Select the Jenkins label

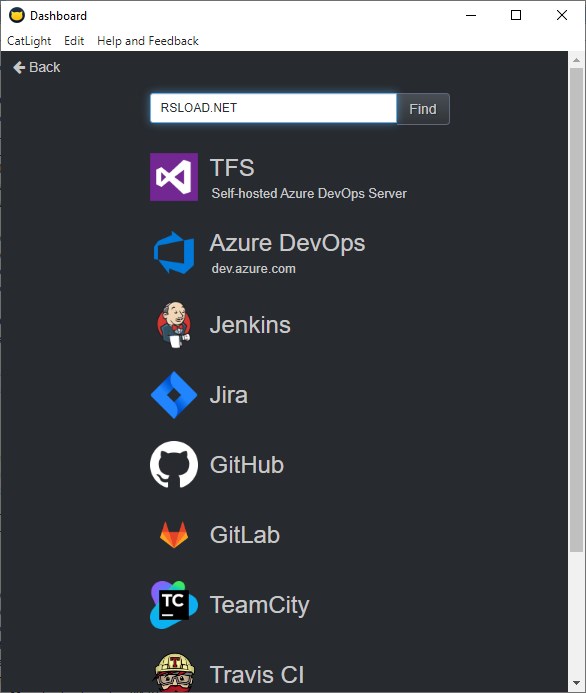[x=250, y=325]
